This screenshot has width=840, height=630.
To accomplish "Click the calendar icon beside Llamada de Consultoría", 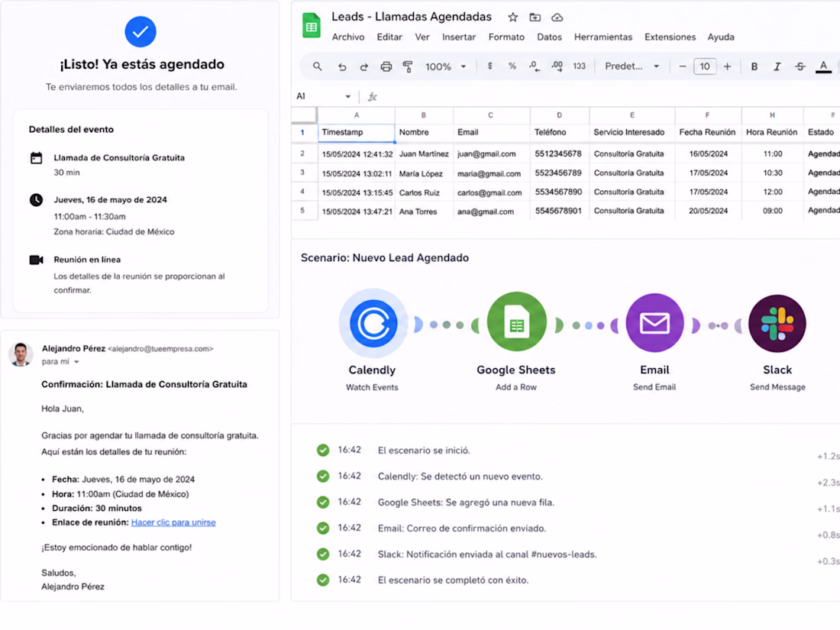I will [x=36, y=158].
